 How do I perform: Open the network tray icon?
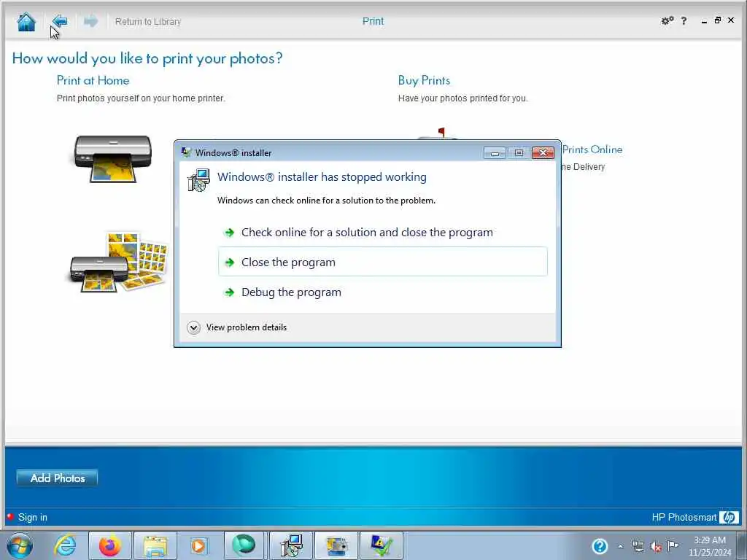(638, 547)
